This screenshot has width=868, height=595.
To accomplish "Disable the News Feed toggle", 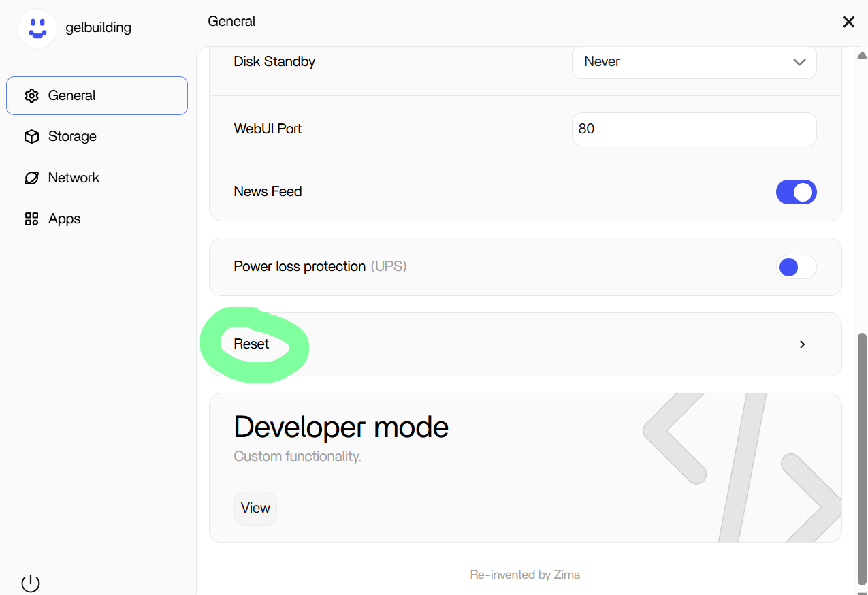I will [796, 193].
